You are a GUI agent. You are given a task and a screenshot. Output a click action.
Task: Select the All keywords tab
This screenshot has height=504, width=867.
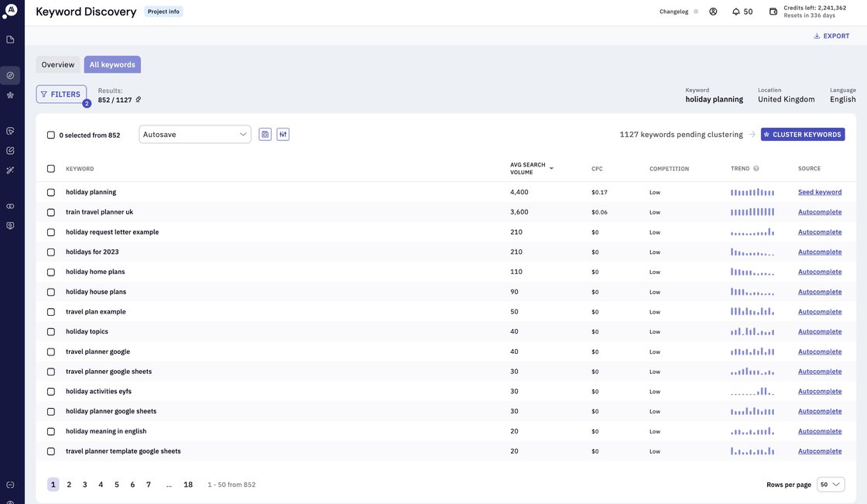(112, 65)
